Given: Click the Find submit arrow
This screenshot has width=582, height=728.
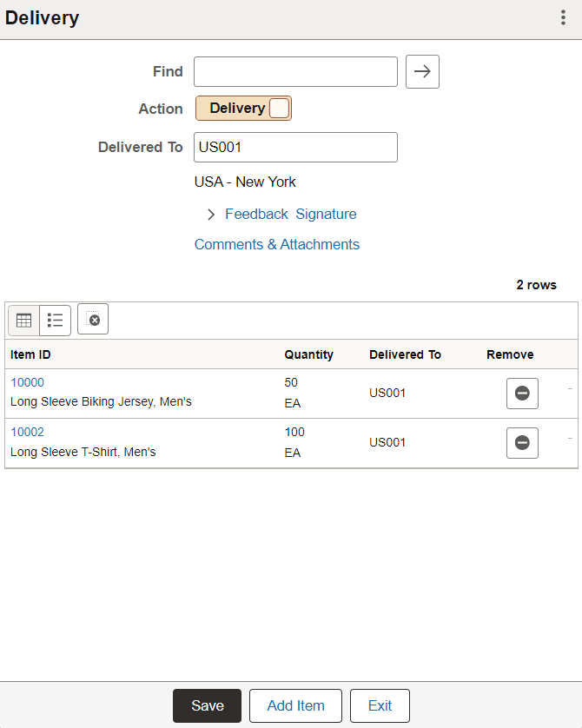Looking at the screenshot, I should click(x=422, y=71).
